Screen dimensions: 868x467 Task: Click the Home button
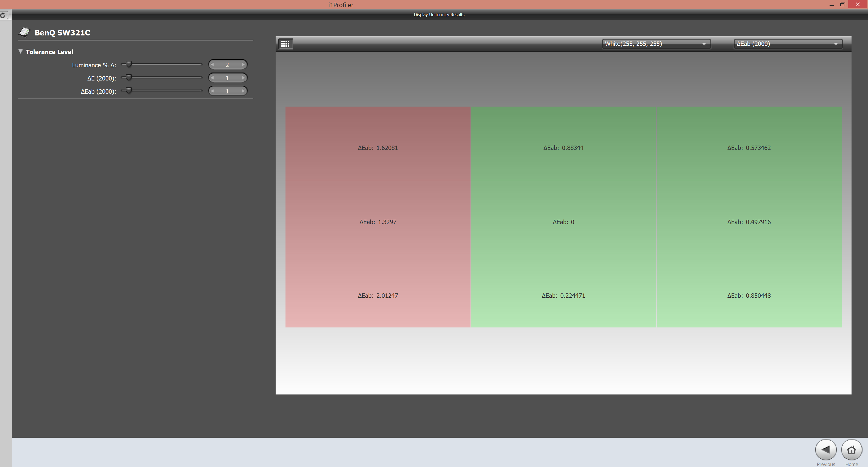(x=851, y=450)
